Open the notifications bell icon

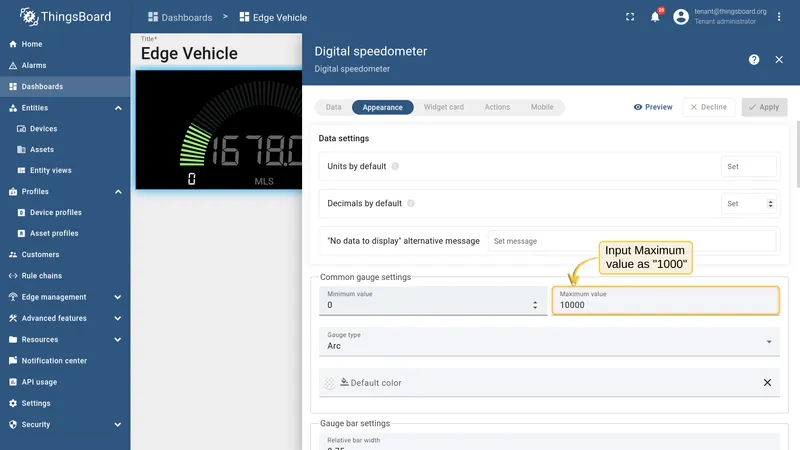[x=655, y=17]
